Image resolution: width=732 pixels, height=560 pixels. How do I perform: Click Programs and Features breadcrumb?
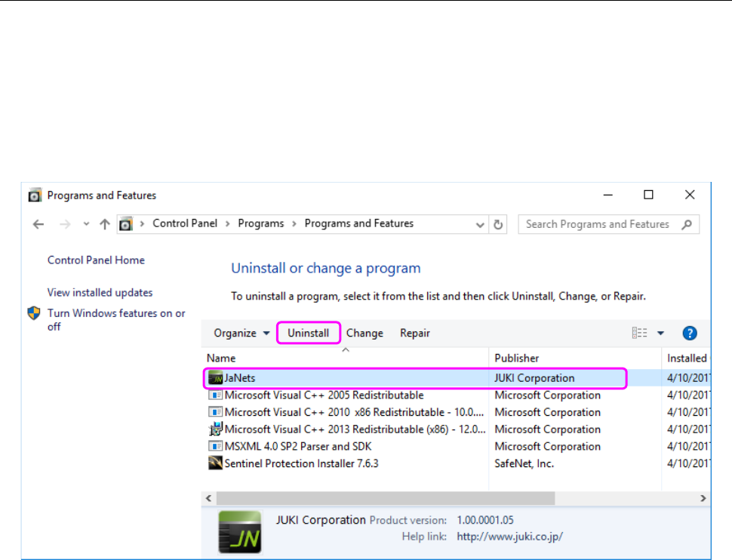click(x=359, y=223)
